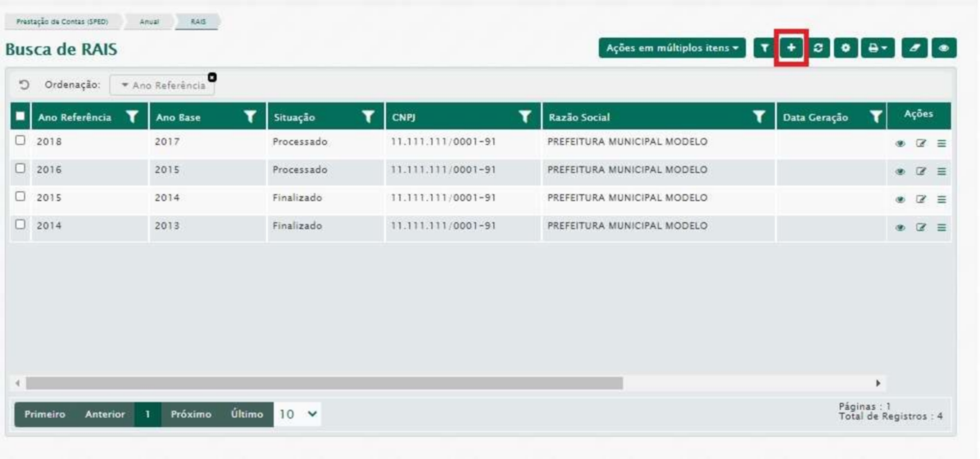Click the funnel filter button beside the plus icon
The image size is (980, 459).
763,48
